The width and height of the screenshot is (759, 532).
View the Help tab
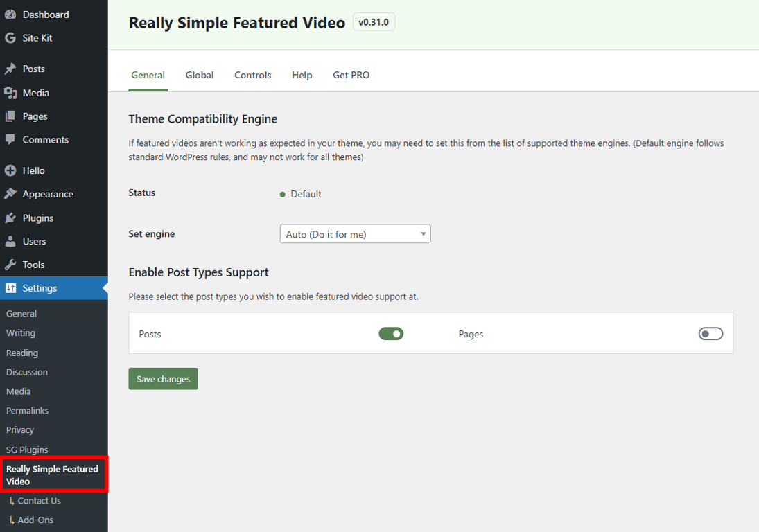point(302,75)
